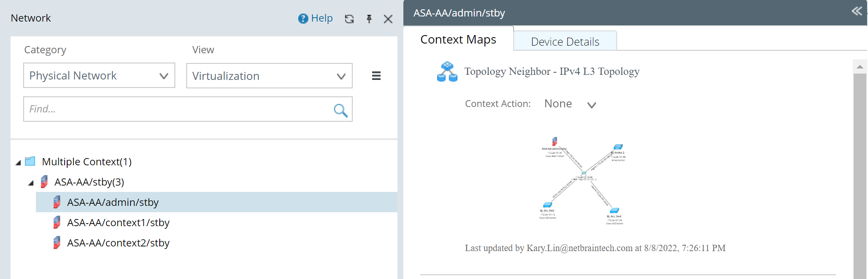The width and height of the screenshot is (868, 279).
Task: Select ASA-AA/context1/stby tree row
Action: coord(217,222)
